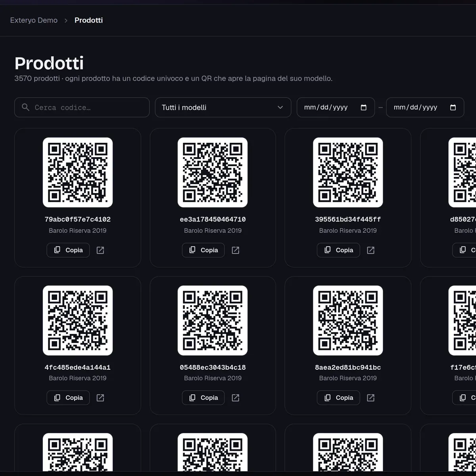Open calendar picker of first date field
Screen dimensions: 476x476
(x=363, y=107)
